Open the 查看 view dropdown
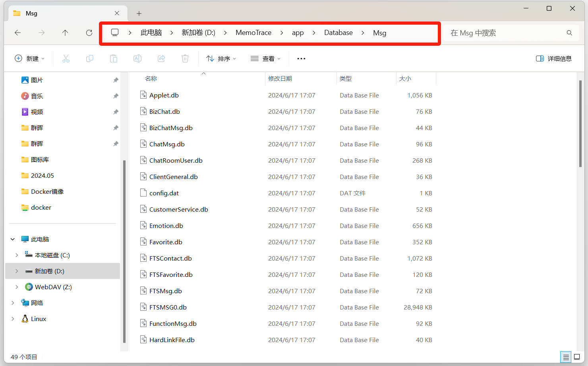The image size is (588, 366). tap(266, 59)
